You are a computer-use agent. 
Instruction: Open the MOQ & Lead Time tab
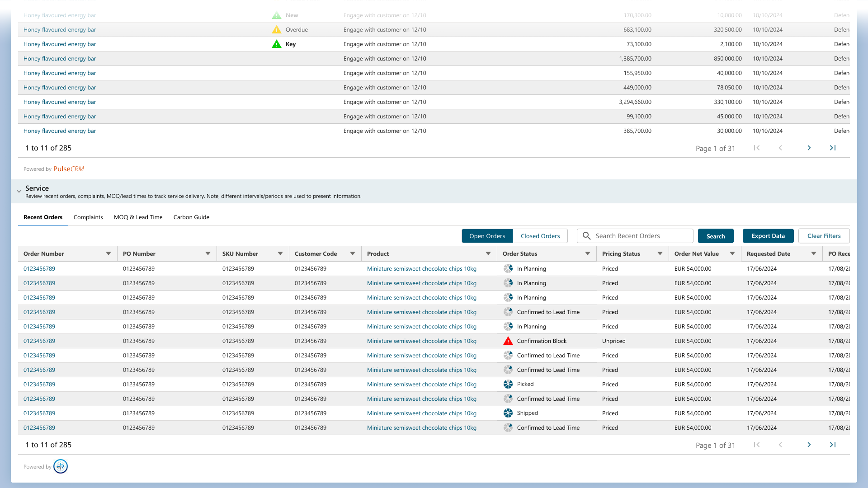[x=138, y=217]
